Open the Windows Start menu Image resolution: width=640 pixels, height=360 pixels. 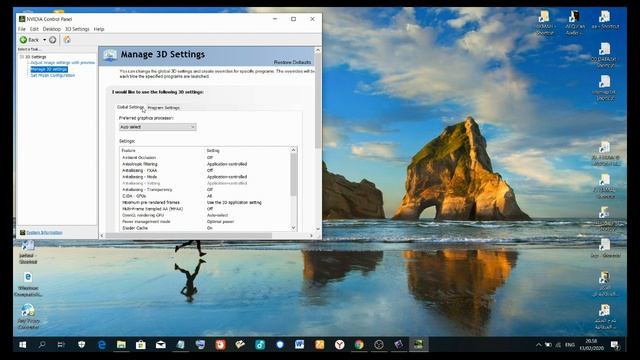[x=23, y=345]
